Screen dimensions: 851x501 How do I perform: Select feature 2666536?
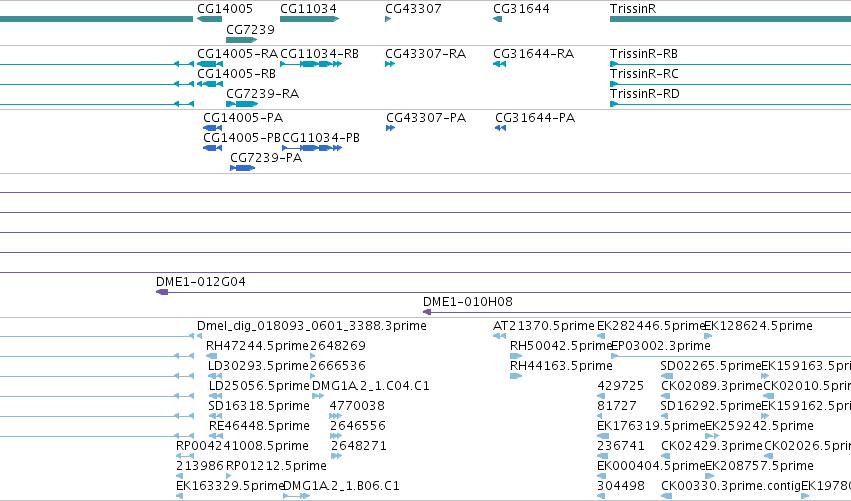point(338,365)
